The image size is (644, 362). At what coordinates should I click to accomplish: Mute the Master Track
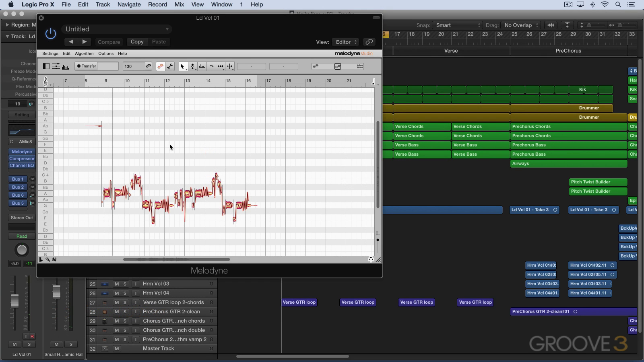click(x=117, y=349)
